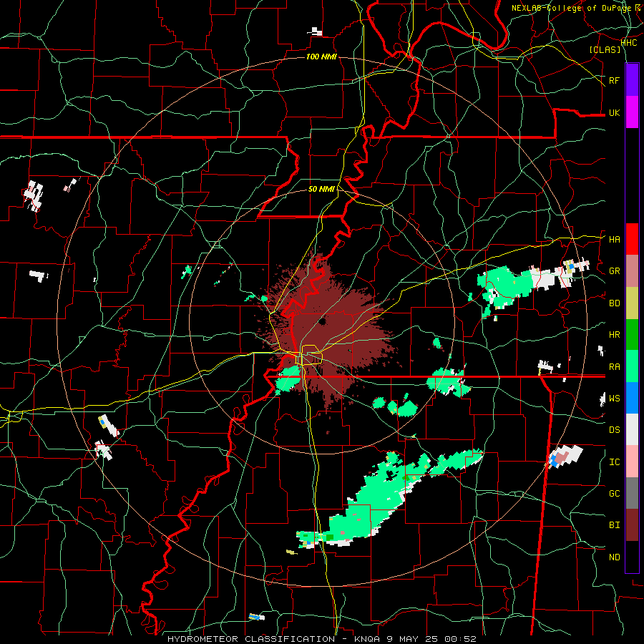The height and width of the screenshot is (644, 644).
Task: Click the RF purple legend swatch
Action: (x=632, y=80)
